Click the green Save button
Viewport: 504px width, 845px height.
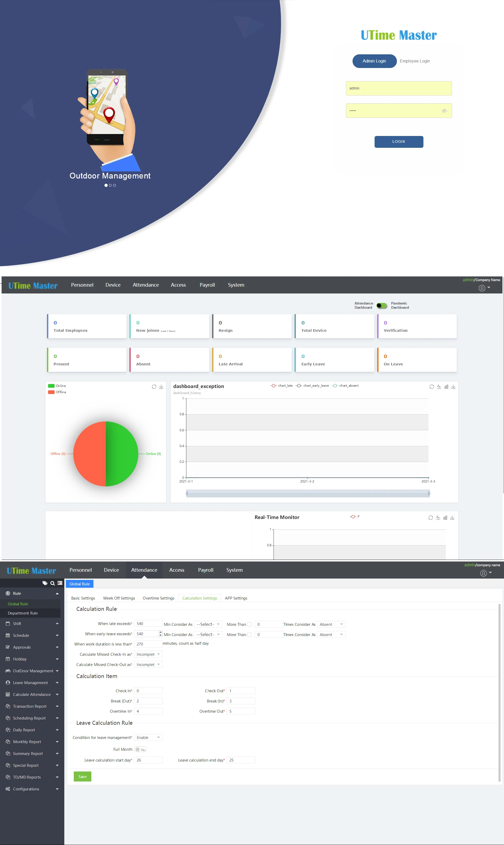[x=82, y=776]
